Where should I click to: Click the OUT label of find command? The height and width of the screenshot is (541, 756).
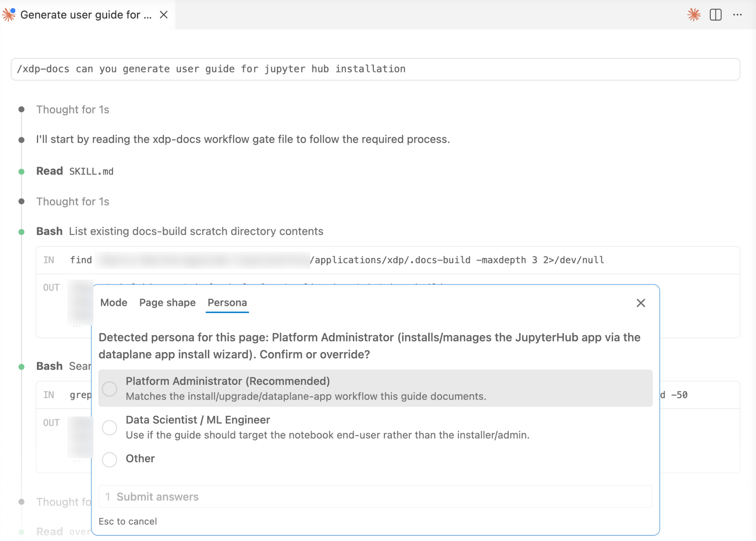(x=51, y=288)
